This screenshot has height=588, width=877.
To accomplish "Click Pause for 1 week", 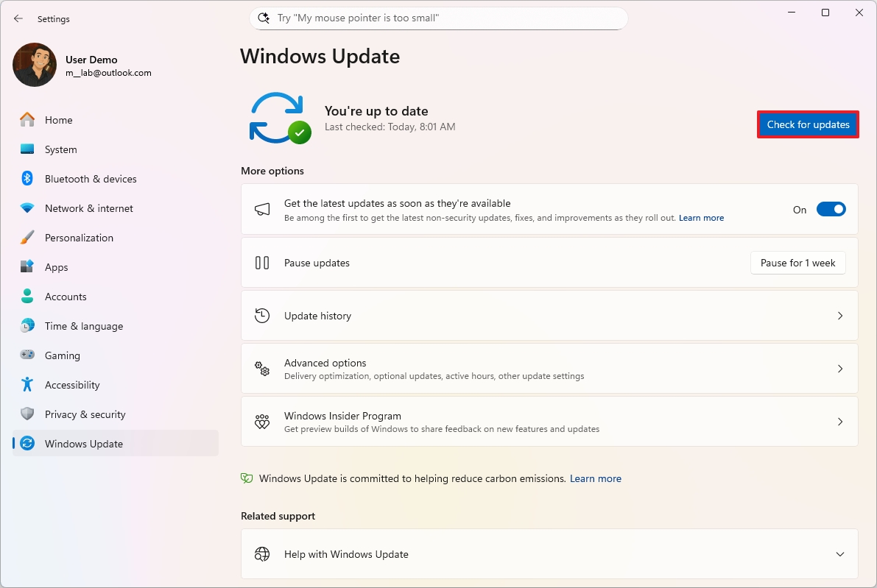I will click(797, 262).
